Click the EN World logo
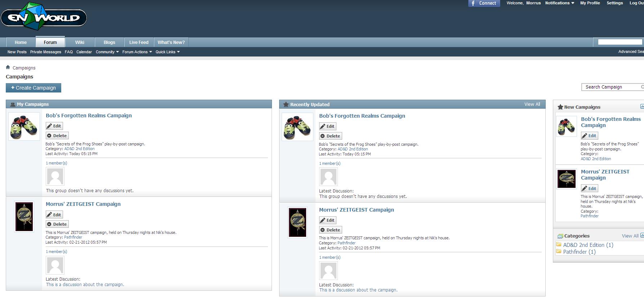 tap(44, 17)
